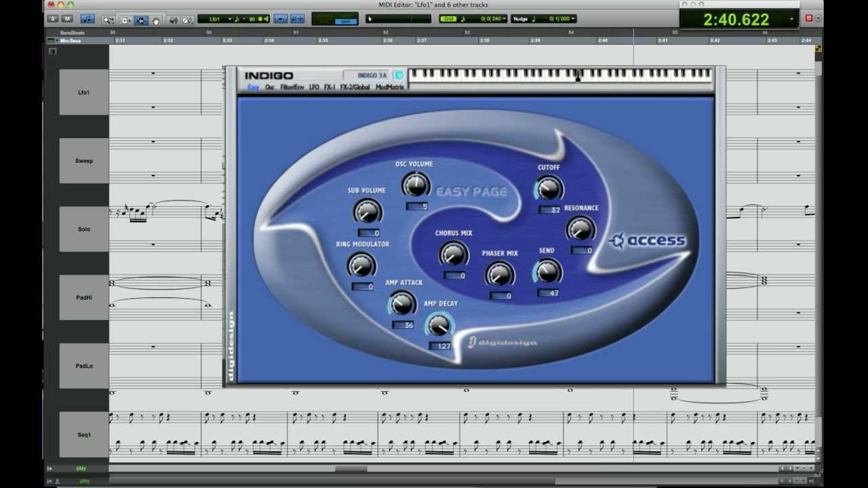
Task: Select the Zoomer magnifier tool
Action: (108, 20)
